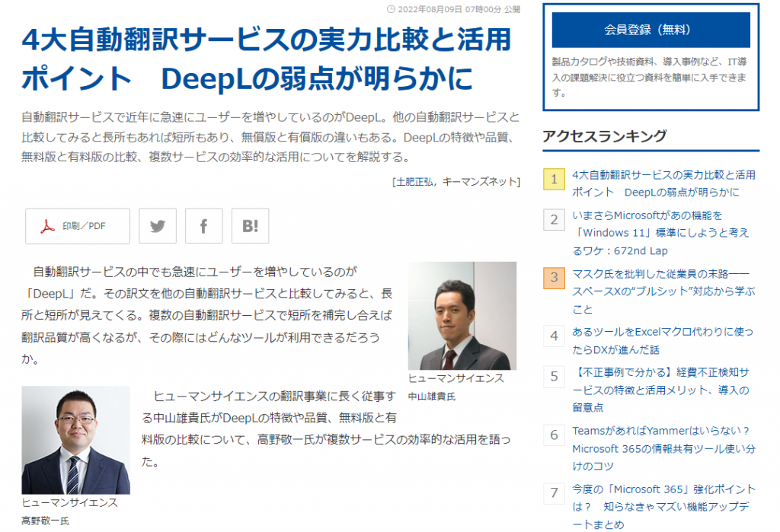Click the rank 2 number badge

pos(555,219)
